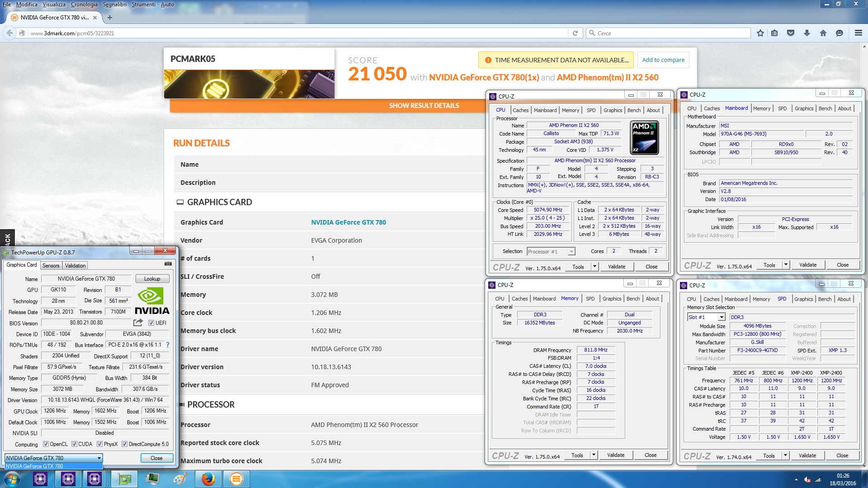Toggle the PhysX checkbox

99,444
